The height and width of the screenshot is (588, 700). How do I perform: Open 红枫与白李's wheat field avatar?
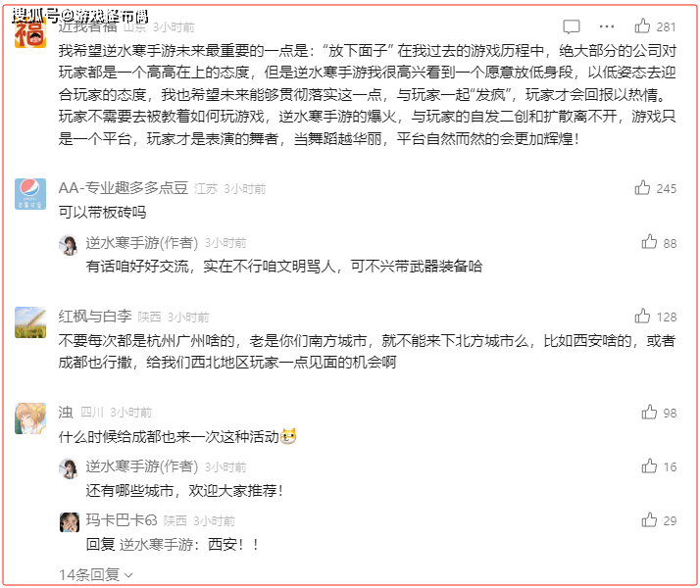[x=30, y=322]
